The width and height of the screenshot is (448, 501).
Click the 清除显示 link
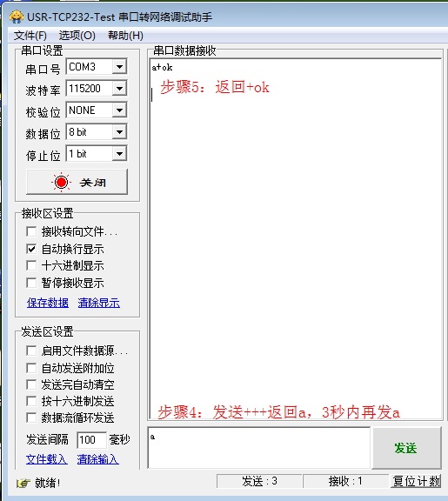click(99, 303)
